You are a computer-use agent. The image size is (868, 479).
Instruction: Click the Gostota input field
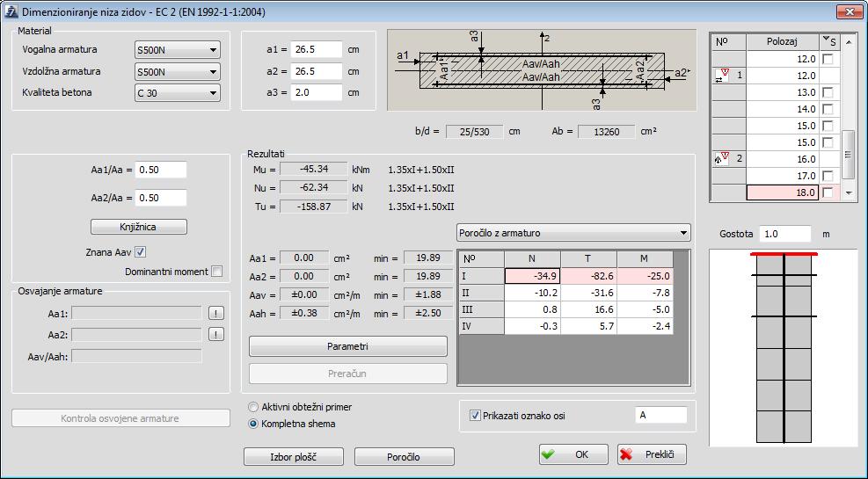tap(785, 234)
